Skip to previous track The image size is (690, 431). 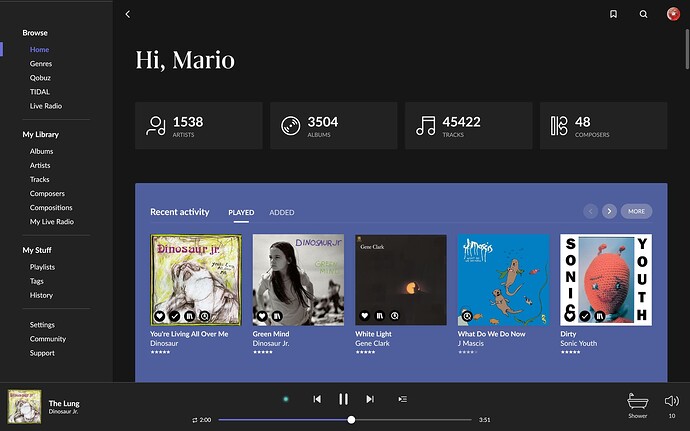coord(317,399)
